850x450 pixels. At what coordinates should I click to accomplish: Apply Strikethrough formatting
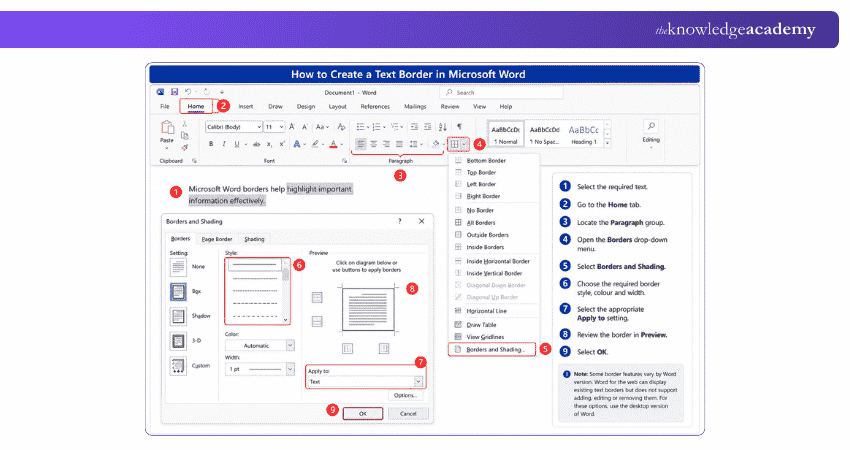[x=256, y=144]
